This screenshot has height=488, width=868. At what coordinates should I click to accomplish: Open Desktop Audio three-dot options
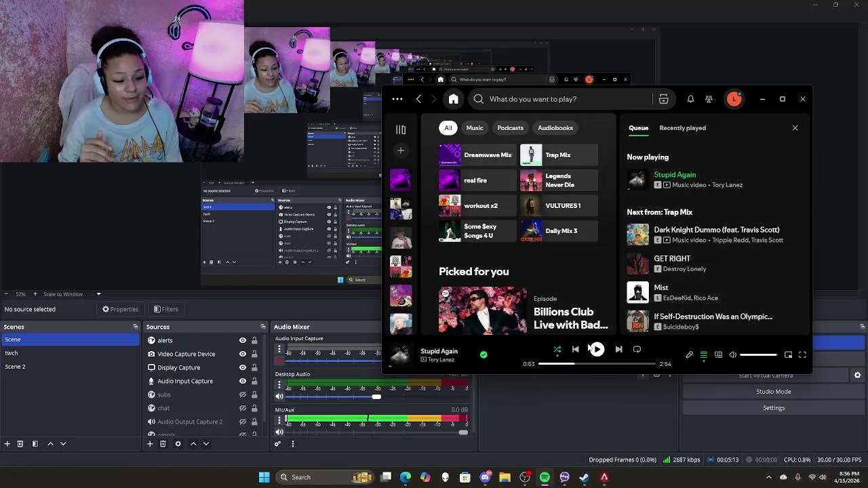pos(279,384)
